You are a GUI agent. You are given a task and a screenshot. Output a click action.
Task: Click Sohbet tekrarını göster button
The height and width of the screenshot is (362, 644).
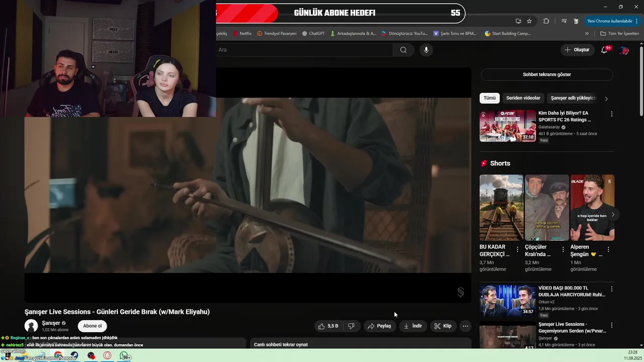pyautogui.click(x=547, y=74)
